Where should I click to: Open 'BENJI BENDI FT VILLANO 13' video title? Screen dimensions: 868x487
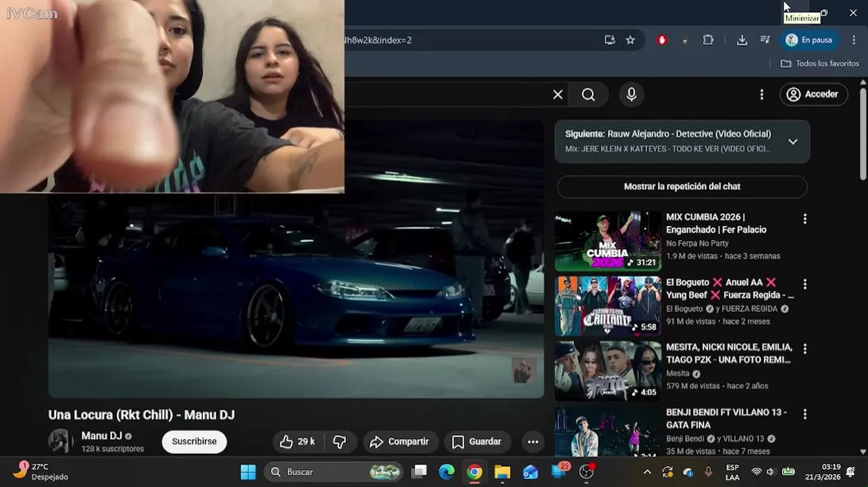coord(727,418)
